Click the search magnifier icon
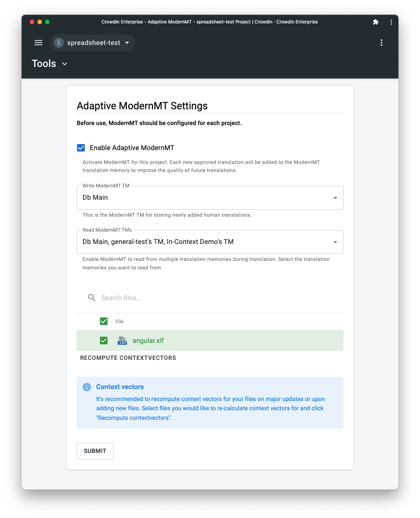This screenshot has height=518, width=420. [x=92, y=298]
